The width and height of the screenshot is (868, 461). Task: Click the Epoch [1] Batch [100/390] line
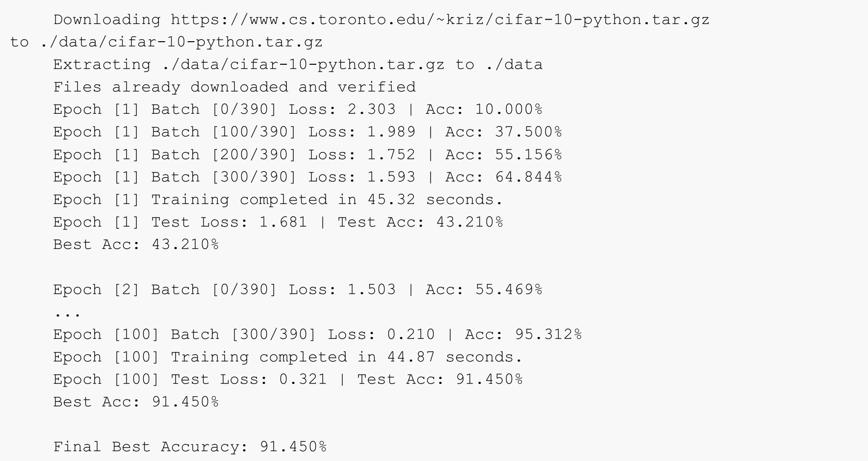[x=307, y=132]
